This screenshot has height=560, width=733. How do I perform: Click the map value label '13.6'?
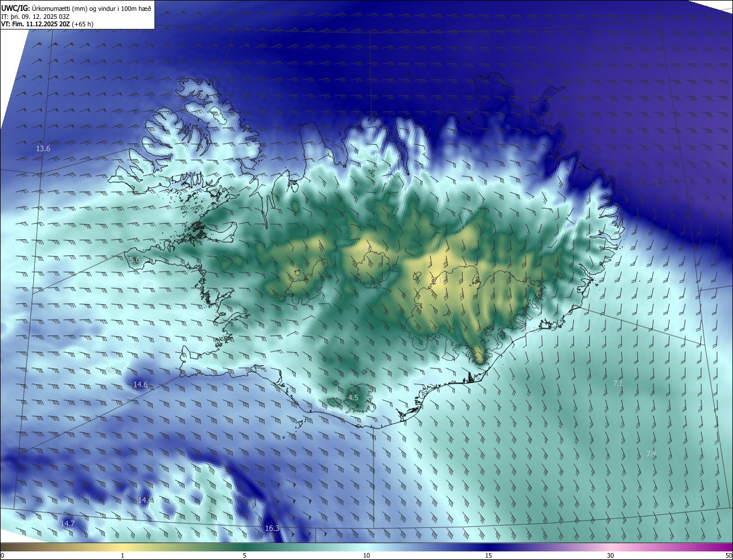44,149
